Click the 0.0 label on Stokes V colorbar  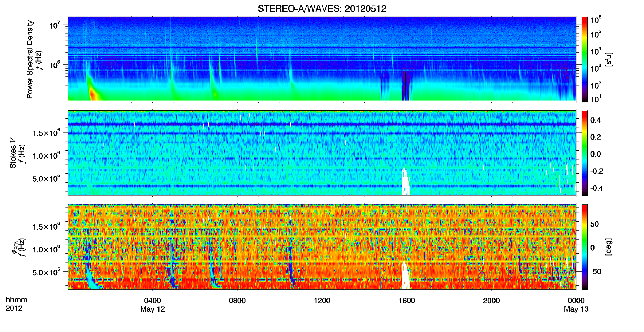click(x=595, y=154)
